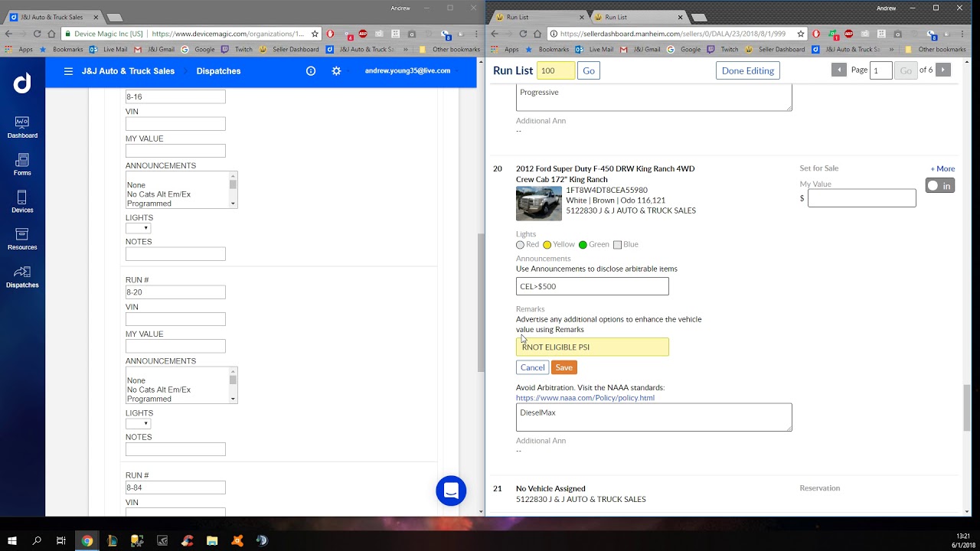Reload the Device Magic browser page
The width and height of the screenshot is (980, 551).
pos(37,34)
